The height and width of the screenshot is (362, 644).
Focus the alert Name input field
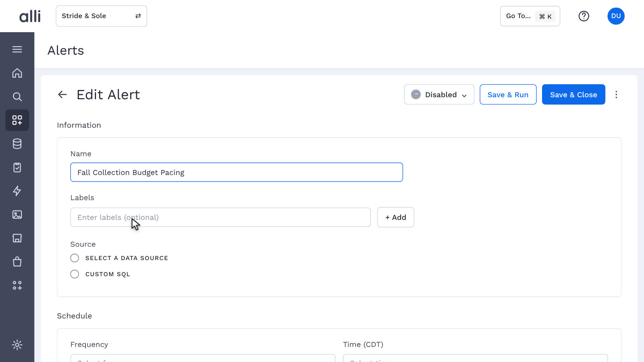coord(236,172)
